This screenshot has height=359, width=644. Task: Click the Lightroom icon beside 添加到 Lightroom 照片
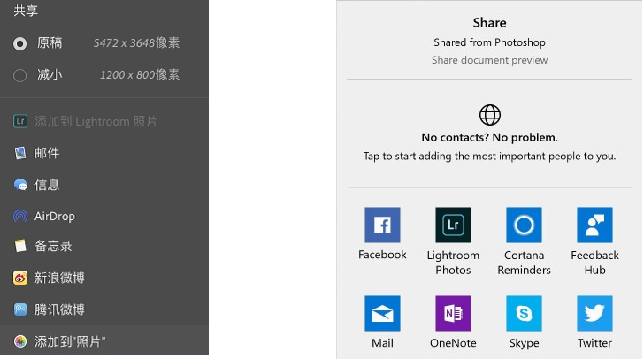coord(20,121)
